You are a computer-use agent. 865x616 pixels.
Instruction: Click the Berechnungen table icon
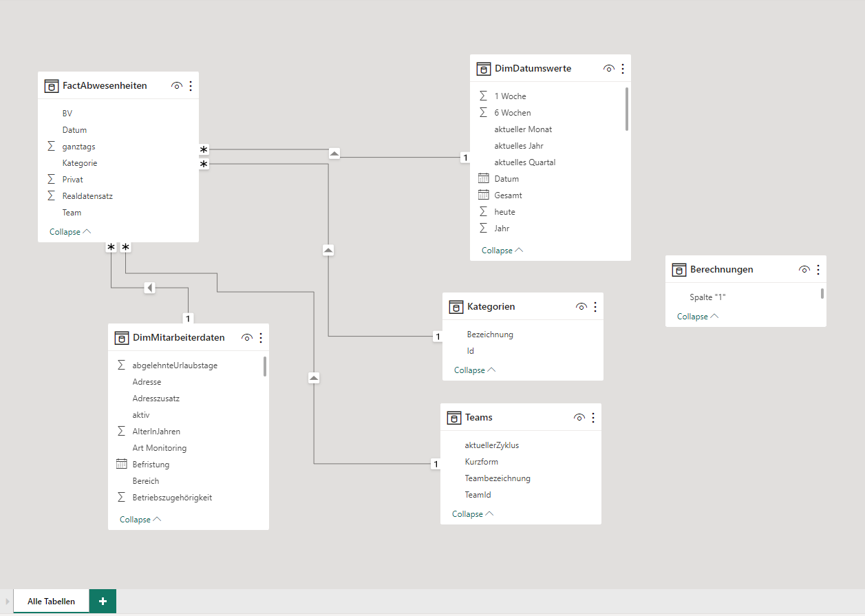(679, 270)
